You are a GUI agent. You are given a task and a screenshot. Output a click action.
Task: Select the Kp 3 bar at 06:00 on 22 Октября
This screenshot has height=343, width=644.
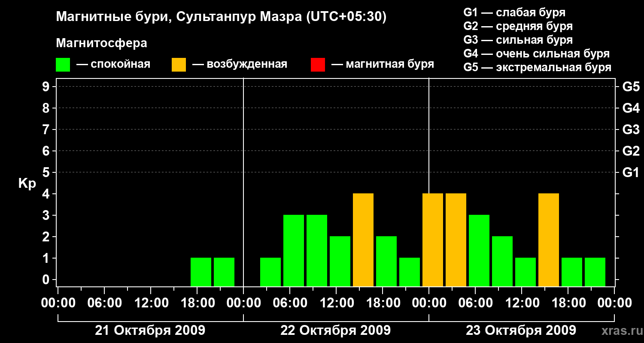coord(294,250)
